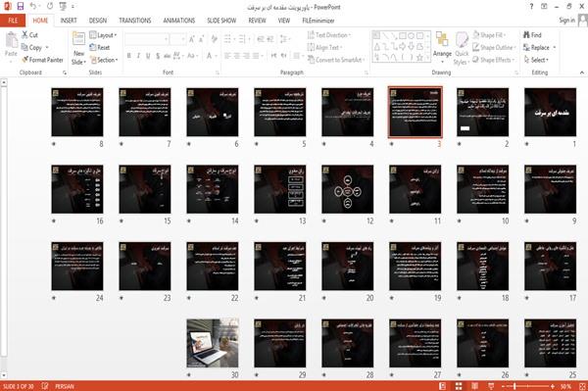Image resolution: width=588 pixels, height=391 pixels.
Task: Collapse the ribbon with the arrow
Action: [581, 73]
